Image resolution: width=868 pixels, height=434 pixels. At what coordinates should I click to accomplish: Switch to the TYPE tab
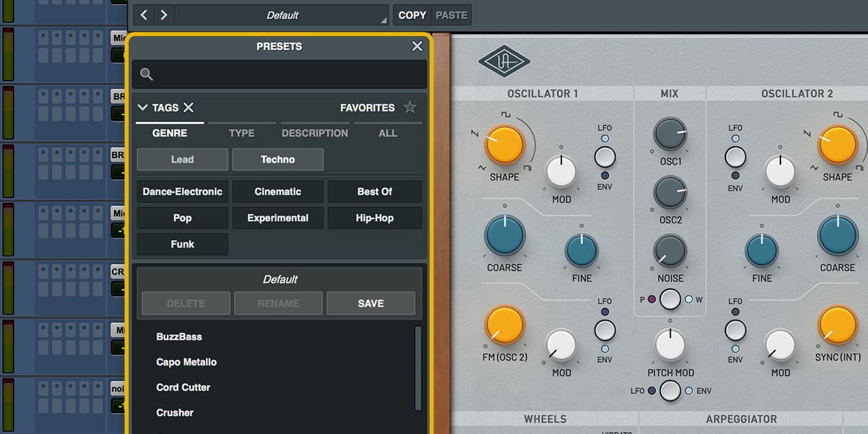point(241,133)
